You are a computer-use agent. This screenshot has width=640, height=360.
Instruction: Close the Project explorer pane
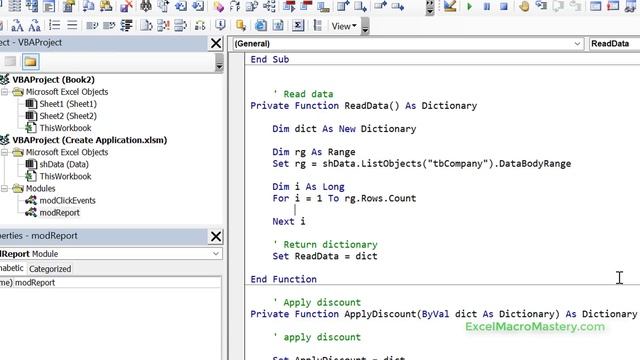pos(216,43)
